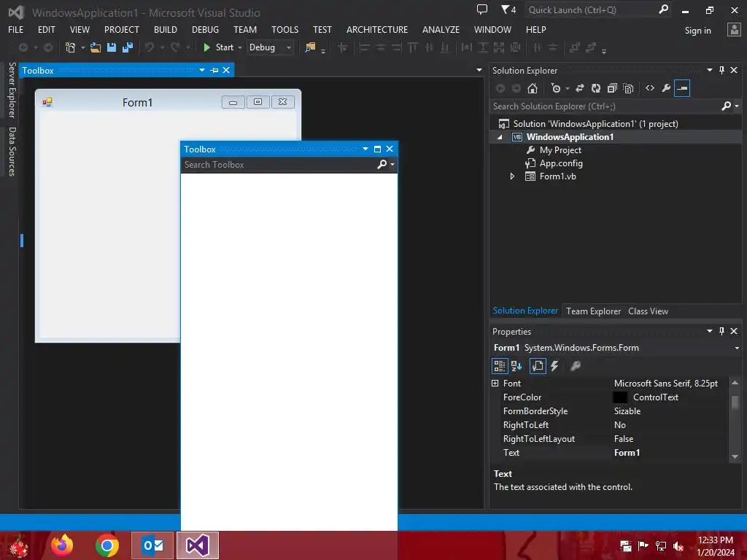Click Home icon in Solution Explorer
This screenshot has height=560, width=747.
click(533, 88)
